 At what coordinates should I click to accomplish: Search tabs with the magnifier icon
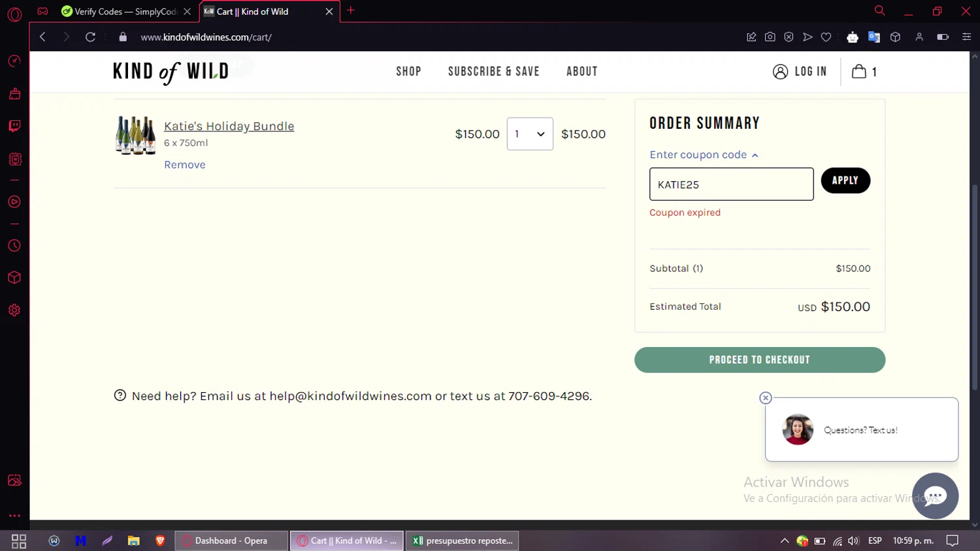[879, 10]
